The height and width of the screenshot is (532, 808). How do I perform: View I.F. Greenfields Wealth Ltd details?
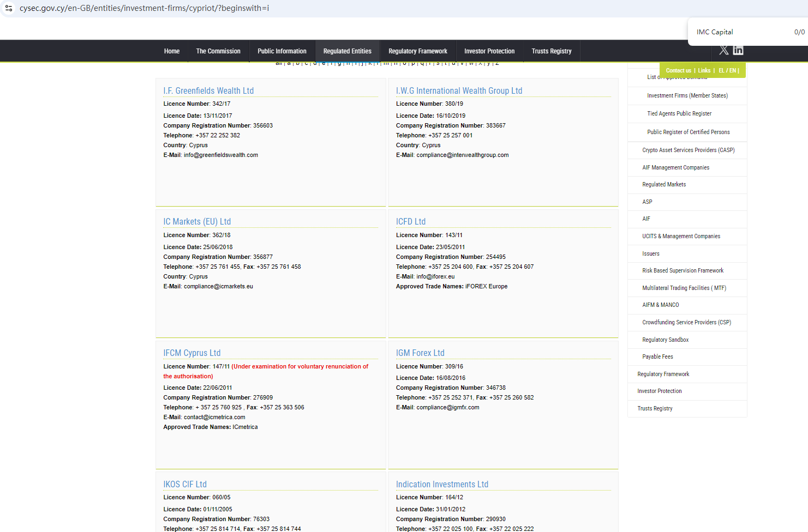pos(208,91)
